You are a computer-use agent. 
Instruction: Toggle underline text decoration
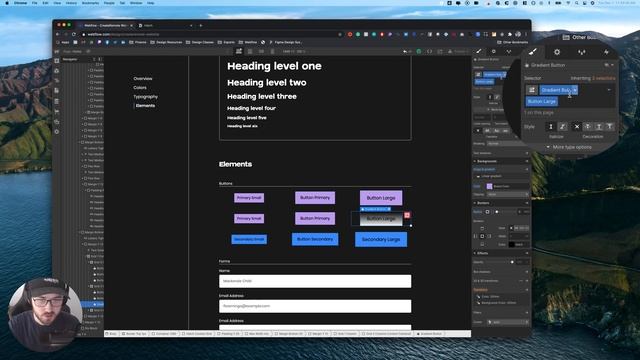click(x=599, y=127)
